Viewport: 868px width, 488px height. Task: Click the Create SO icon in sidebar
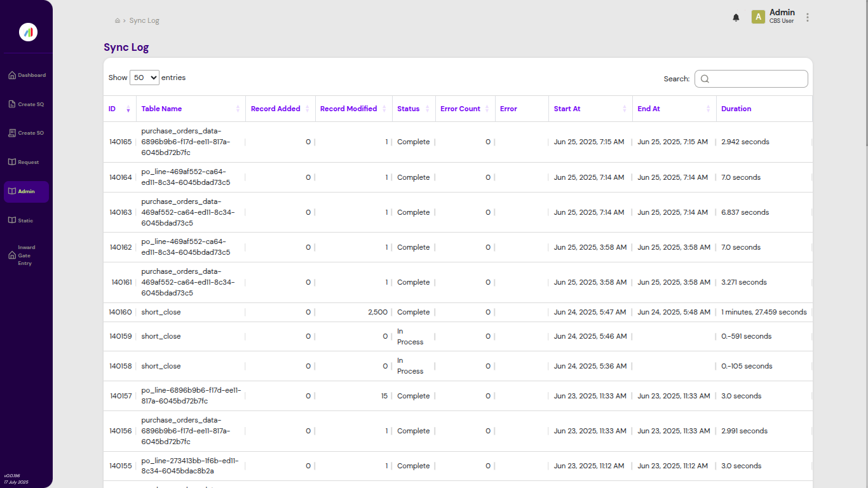12,133
